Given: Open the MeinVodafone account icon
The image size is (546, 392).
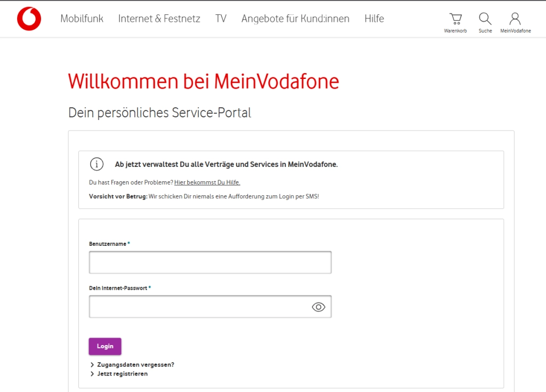Looking at the screenshot, I should tap(515, 19).
